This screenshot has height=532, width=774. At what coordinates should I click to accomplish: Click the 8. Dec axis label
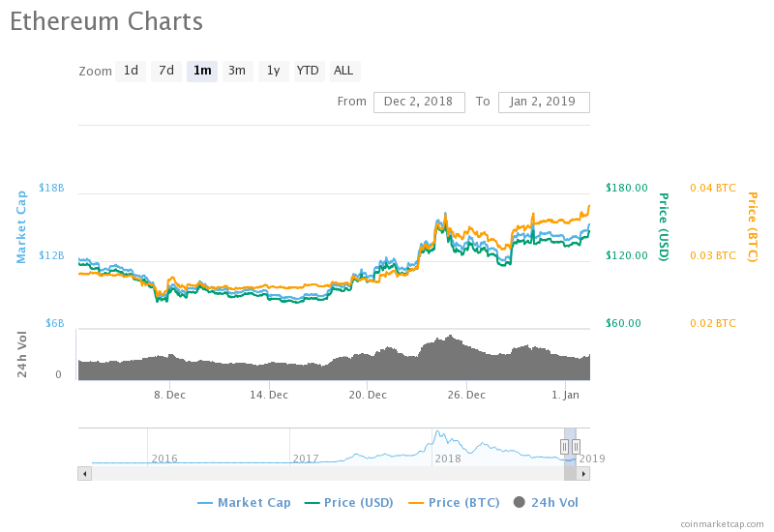coord(169,396)
